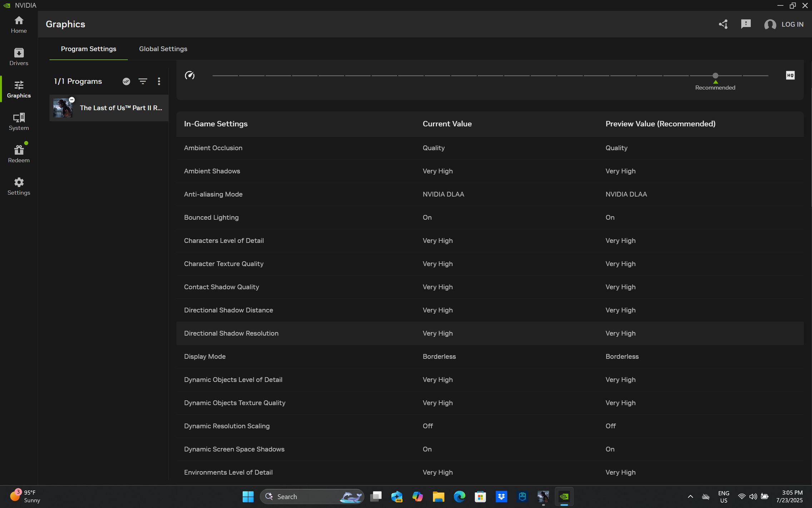Open the Settings gear in sidebar
Image resolution: width=812 pixels, height=508 pixels.
click(x=19, y=186)
